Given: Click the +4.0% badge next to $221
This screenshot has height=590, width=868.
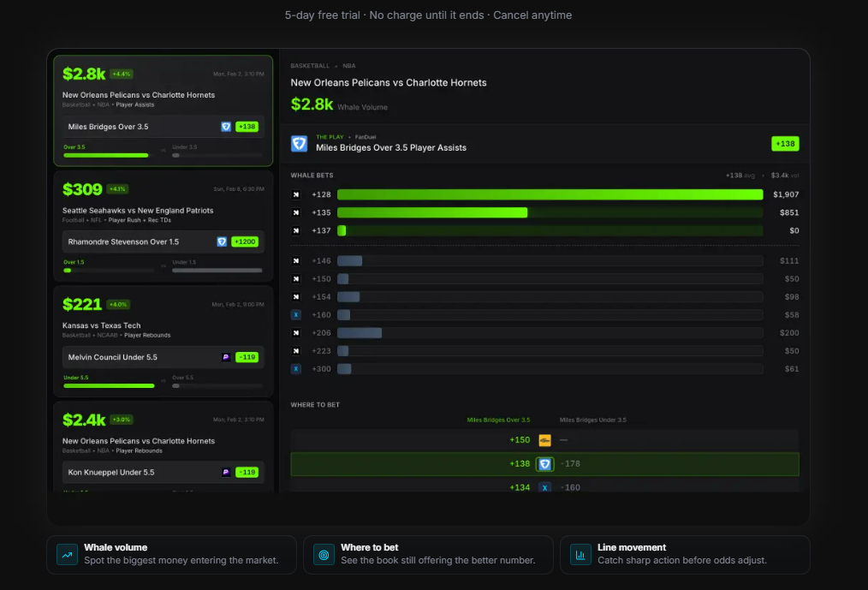Looking at the screenshot, I should click(118, 305).
